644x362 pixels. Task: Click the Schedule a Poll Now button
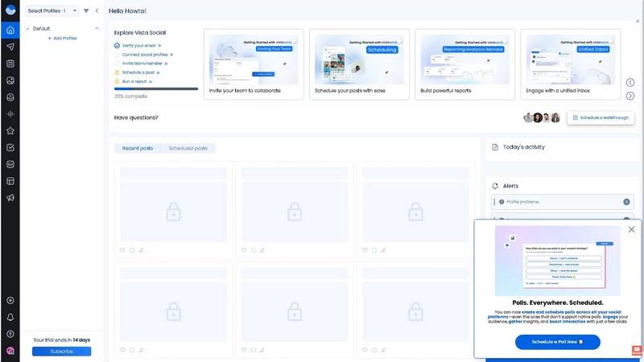[557, 342]
